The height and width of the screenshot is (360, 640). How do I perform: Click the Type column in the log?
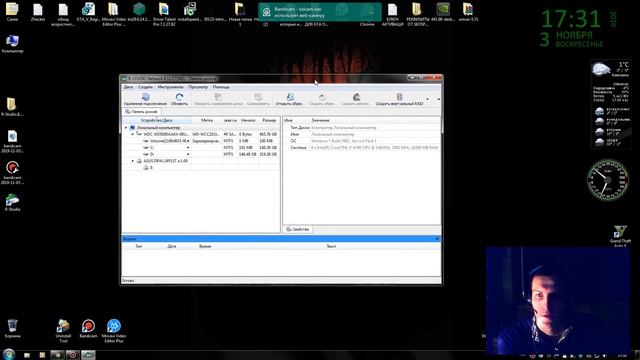click(x=139, y=247)
